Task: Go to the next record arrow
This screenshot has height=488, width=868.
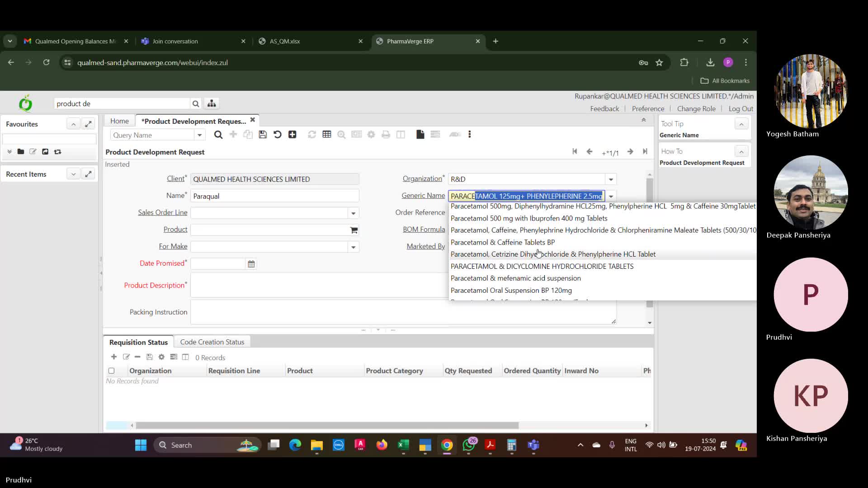Action: point(630,152)
